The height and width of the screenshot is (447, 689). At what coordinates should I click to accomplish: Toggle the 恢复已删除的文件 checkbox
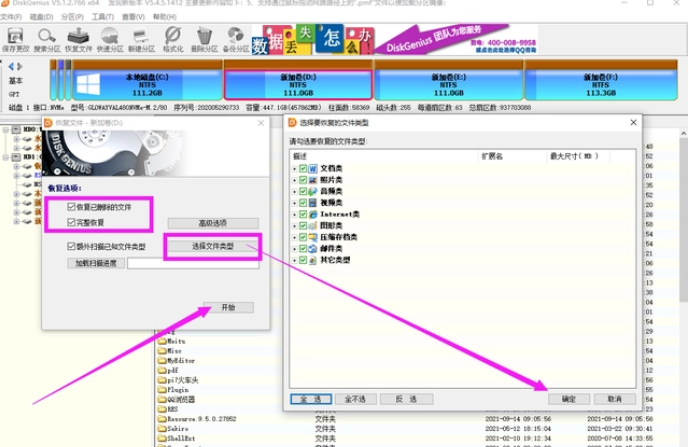(70, 205)
